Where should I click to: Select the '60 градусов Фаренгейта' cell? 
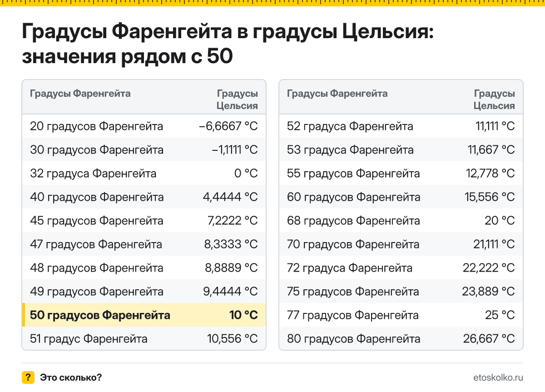354,197
